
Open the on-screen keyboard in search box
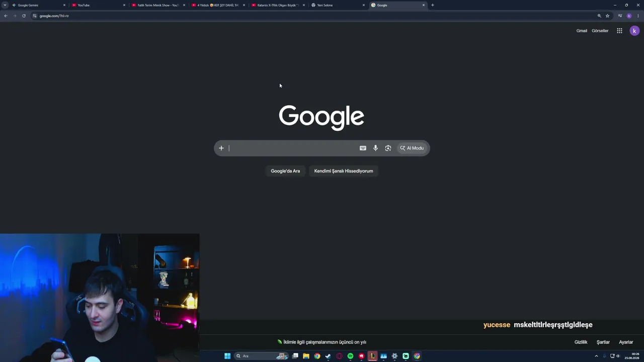tap(363, 148)
